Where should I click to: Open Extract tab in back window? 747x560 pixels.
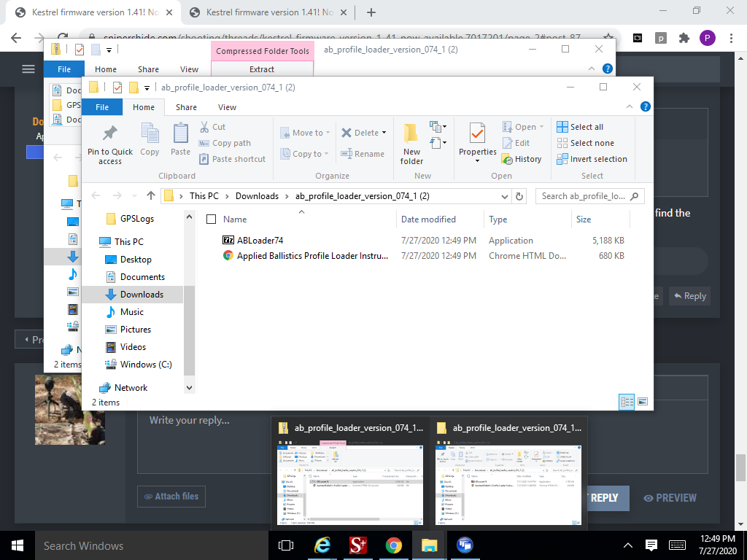[x=262, y=69]
